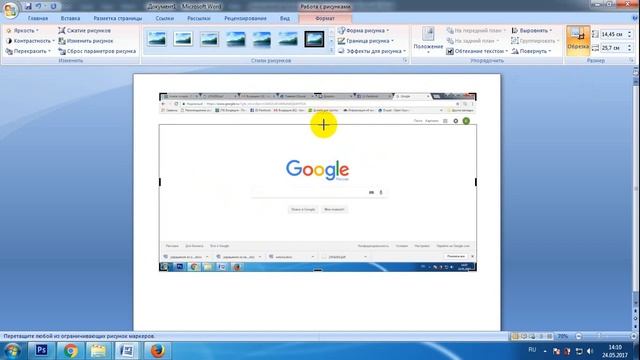Click Обтекание текстом (Text Wrapping)
The width and height of the screenshot is (640, 360).
[x=477, y=51]
